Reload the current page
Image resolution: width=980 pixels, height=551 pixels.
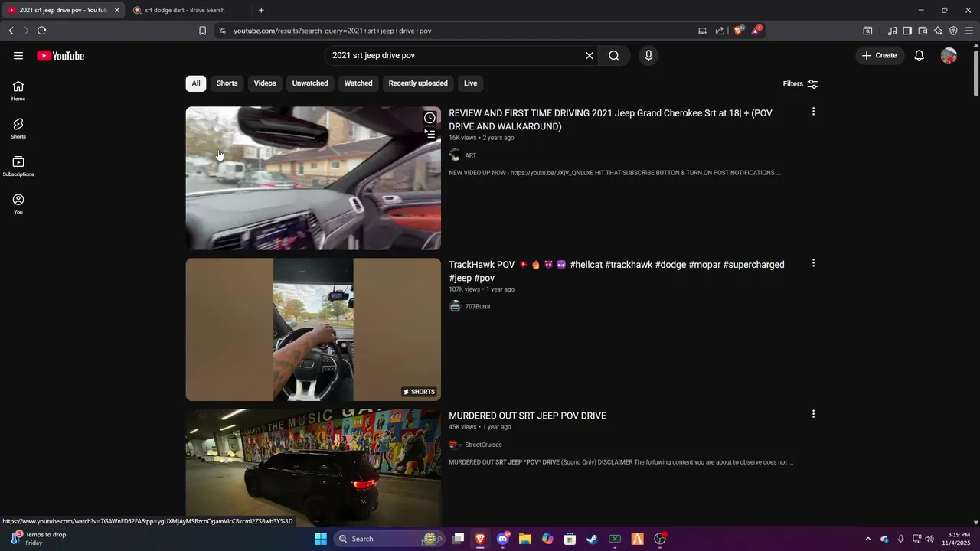(41, 31)
